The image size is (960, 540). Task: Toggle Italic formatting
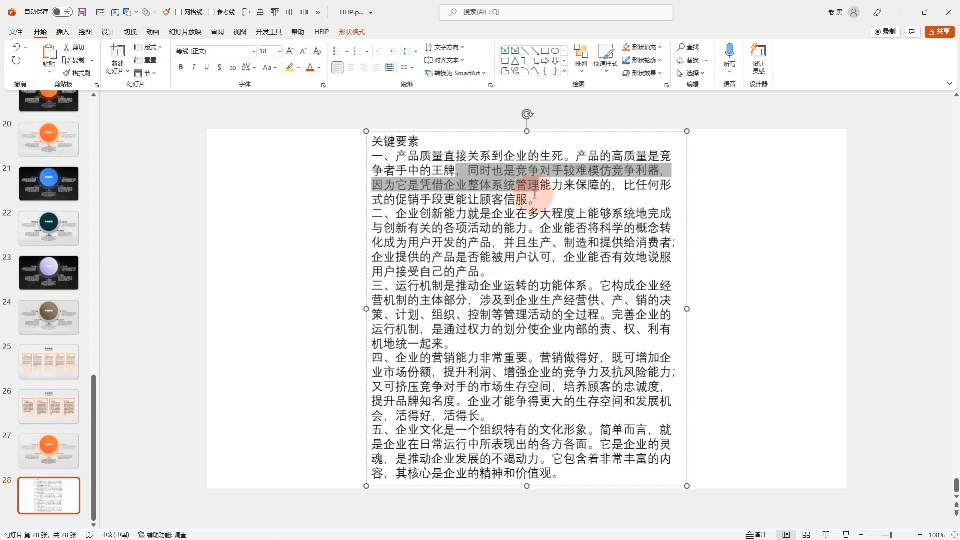193,67
